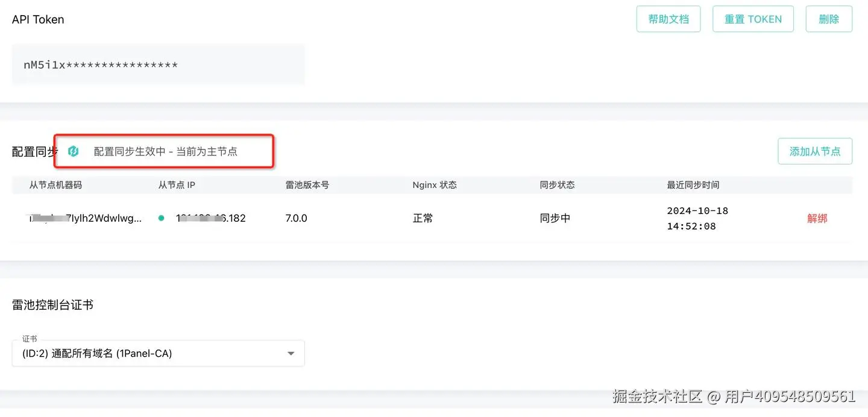The height and width of the screenshot is (417, 868).
Task: Click the 最近同步时间 column header
Action: [x=693, y=185]
